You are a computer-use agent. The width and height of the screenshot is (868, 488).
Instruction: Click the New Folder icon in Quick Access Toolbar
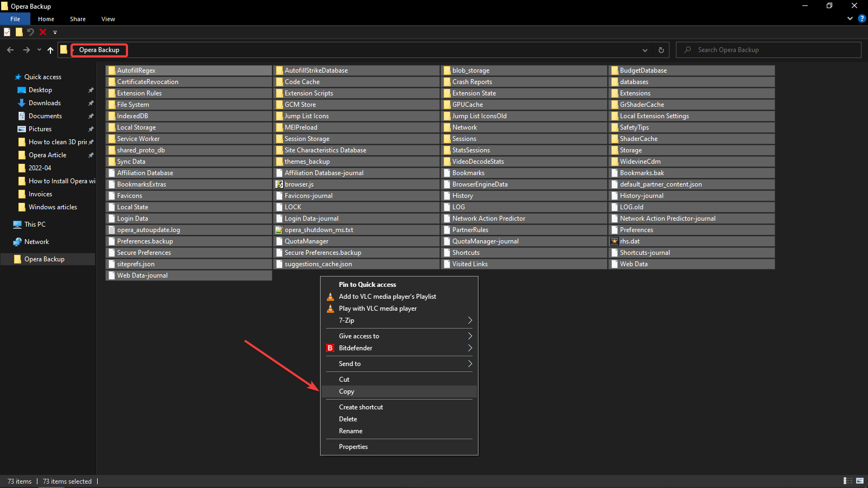19,32
